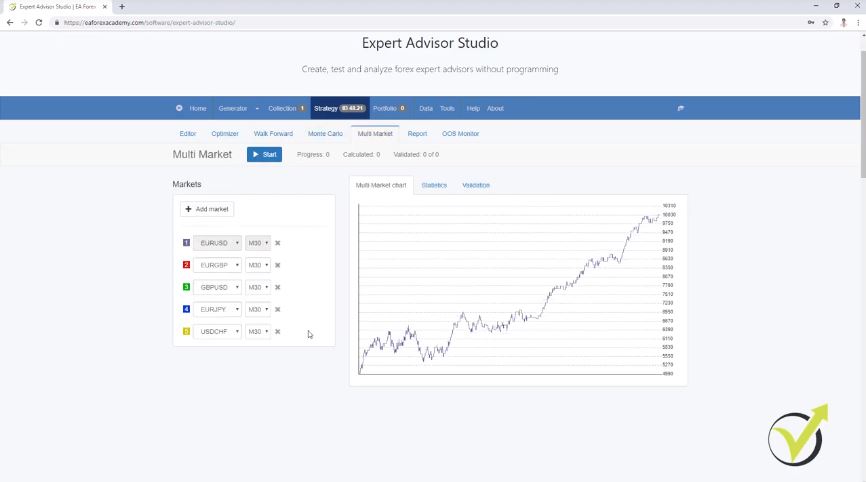Image resolution: width=866 pixels, height=482 pixels.
Task: Click the yellow swatch number 5 for USDCHF
Action: (186, 331)
